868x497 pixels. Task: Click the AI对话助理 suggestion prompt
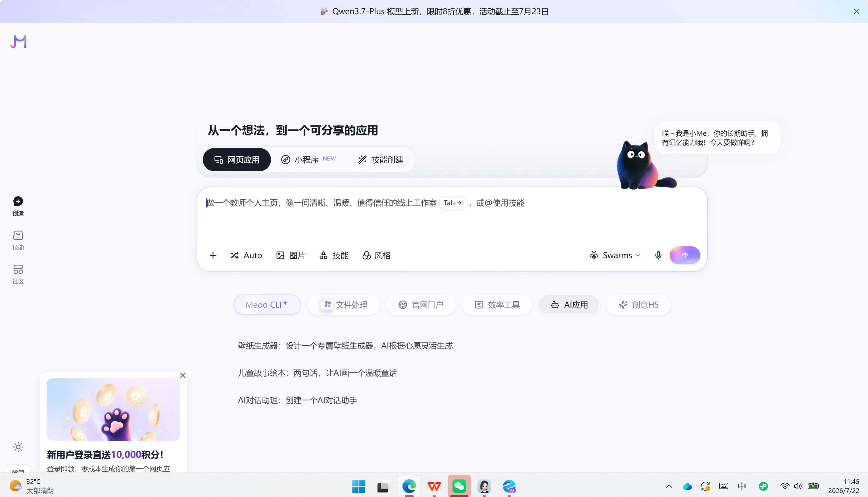click(x=297, y=400)
